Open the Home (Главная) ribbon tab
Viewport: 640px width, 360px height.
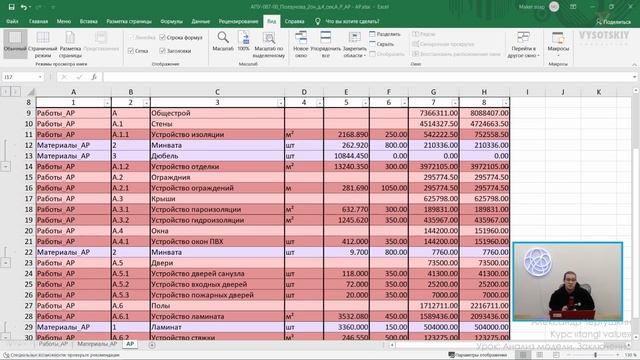pyautogui.click(x=38, y=21)
